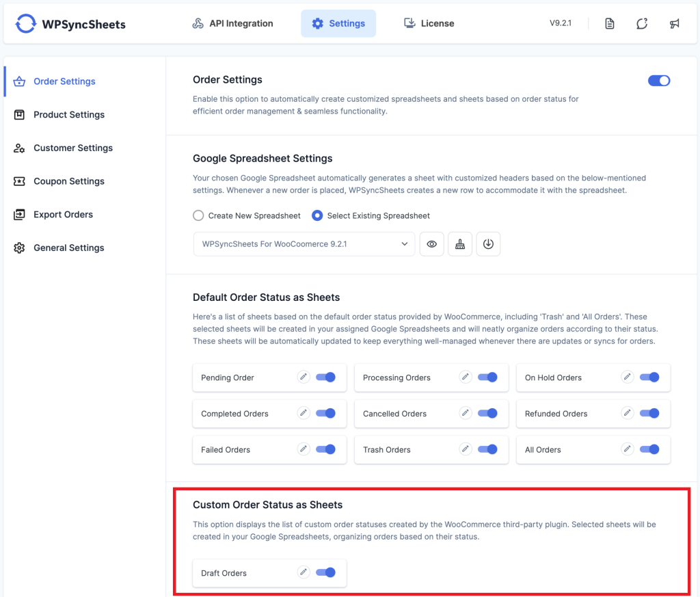Open the documentation page icon in header
Viewport: 700px width, 597px height.
point(609,24)
